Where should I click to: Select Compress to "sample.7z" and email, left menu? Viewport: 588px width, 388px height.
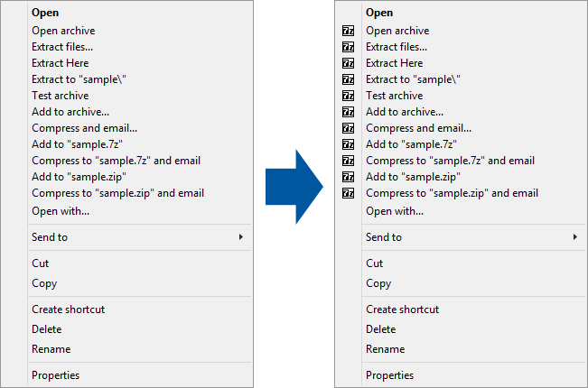pyautogui.click(x=117, y=161)
